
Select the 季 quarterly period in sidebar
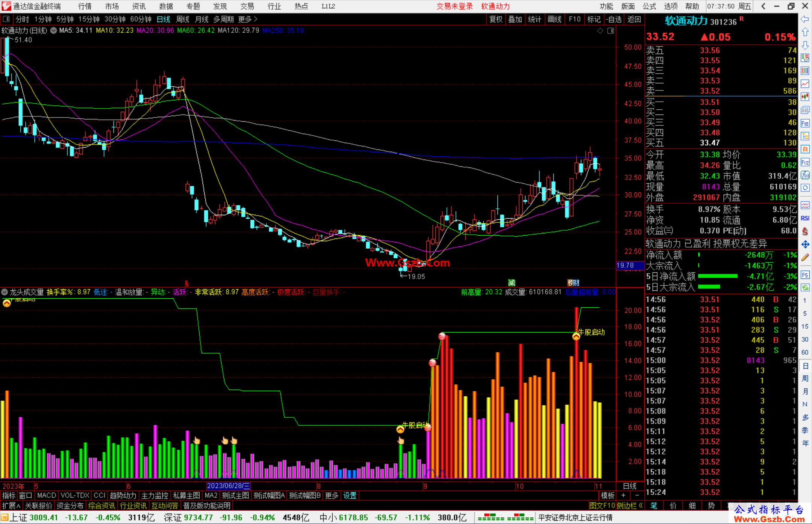click(x=805, y=430)
